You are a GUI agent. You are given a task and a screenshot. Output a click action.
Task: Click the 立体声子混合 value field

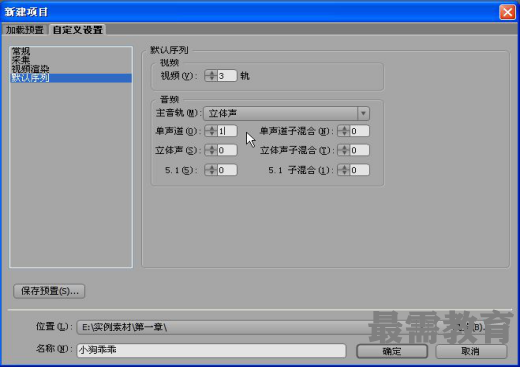[359, 150]
